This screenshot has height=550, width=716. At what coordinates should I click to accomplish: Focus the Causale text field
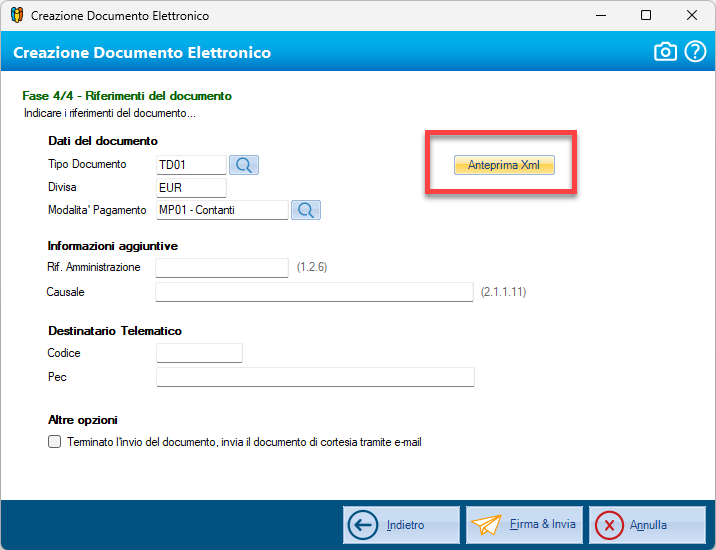314,292
